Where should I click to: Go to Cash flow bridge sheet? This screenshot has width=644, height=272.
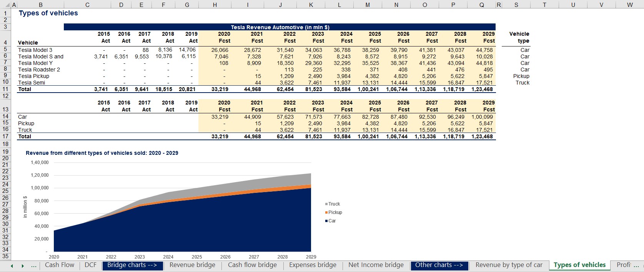pyautogui.click(x=252, y=265)
